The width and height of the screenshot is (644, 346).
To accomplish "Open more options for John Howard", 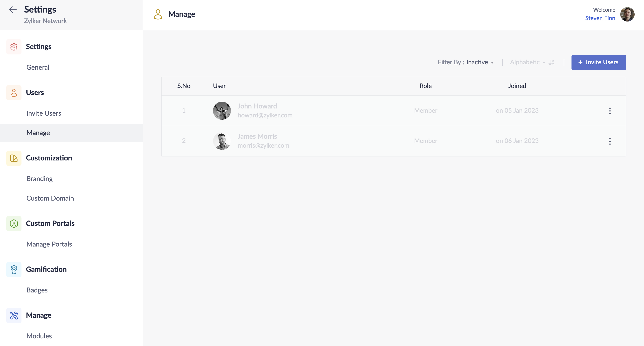I will tap(610, 111).
